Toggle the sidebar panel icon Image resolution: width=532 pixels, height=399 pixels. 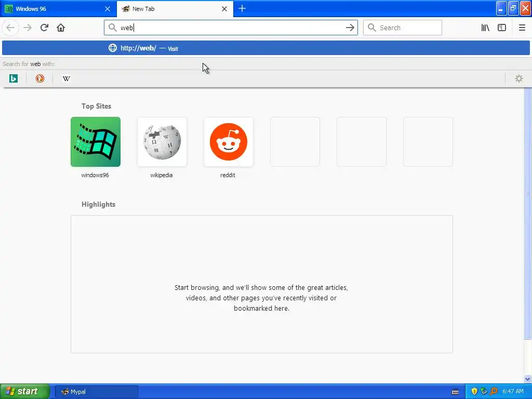[502, 28]
